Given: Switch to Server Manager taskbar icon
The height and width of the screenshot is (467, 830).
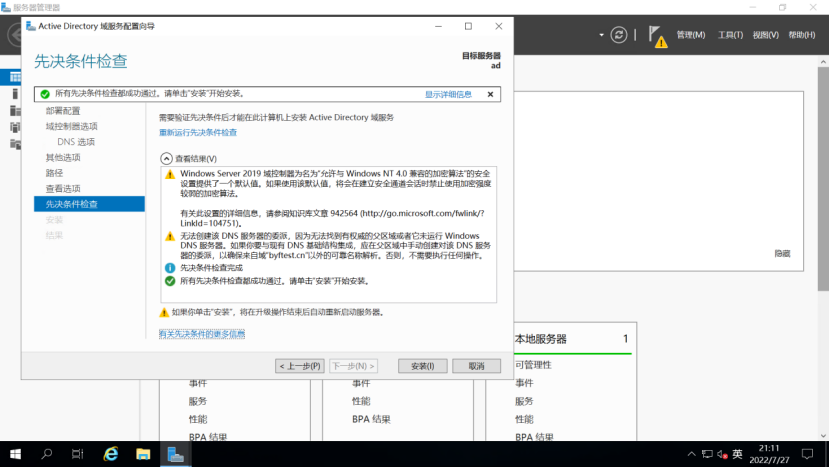Looking at the screenshot, I should pos(175,454).
